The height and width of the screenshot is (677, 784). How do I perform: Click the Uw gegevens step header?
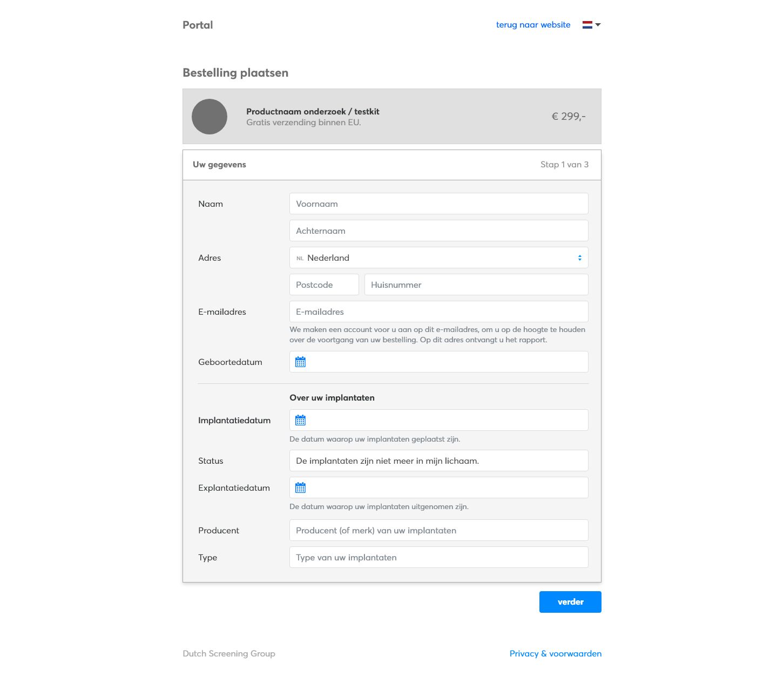pyautogui.click(x=392, y=165)
